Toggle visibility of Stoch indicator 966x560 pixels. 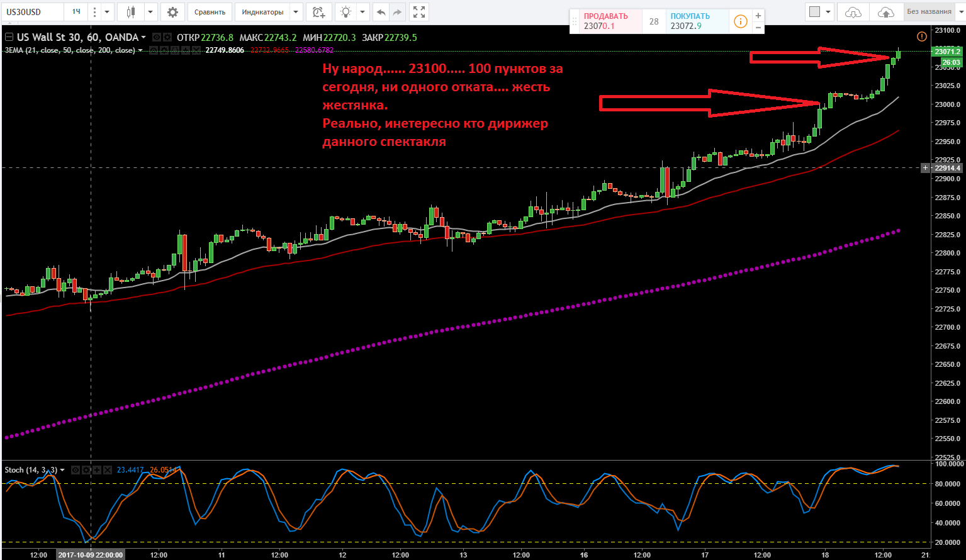click(x=75, y=470)
